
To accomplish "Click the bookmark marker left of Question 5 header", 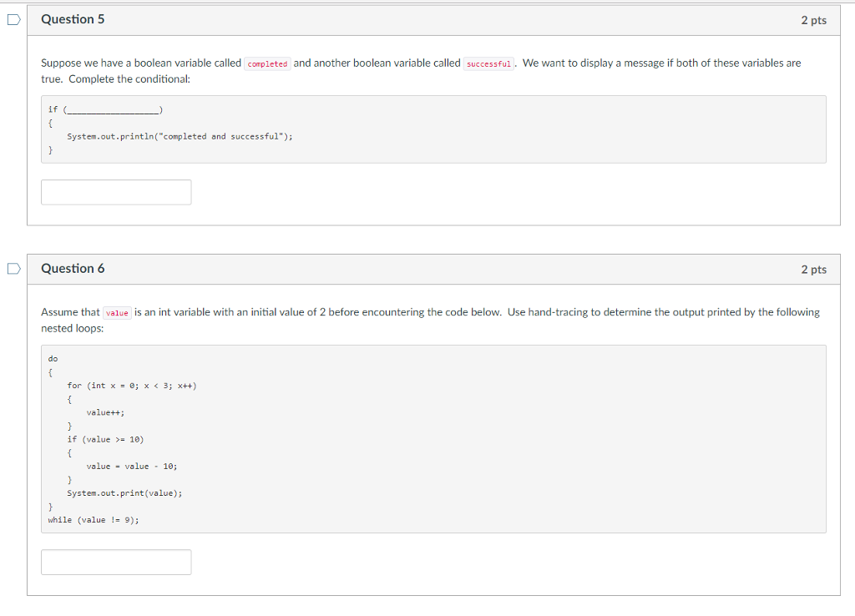I will pos(13,18).
